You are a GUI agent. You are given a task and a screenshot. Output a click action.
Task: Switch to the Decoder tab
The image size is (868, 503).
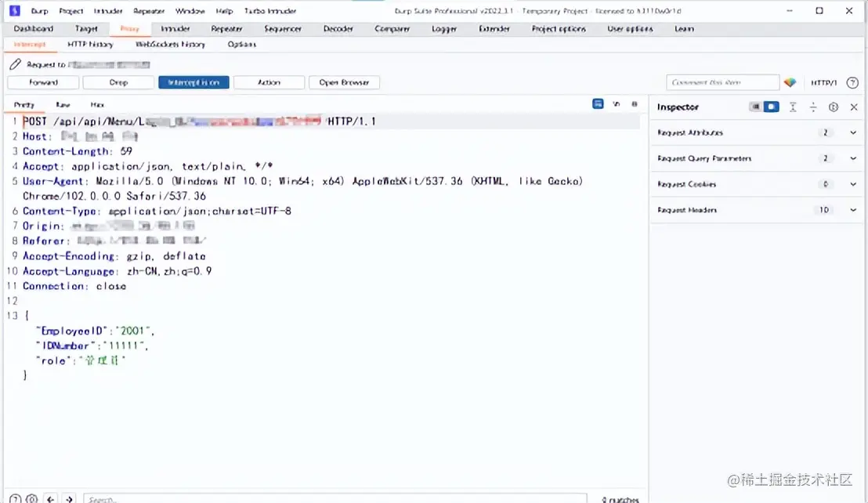(338, 29)
